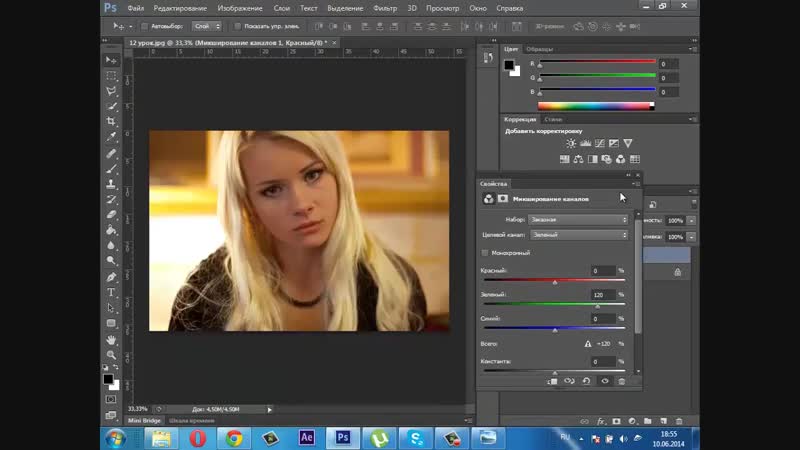The height and width of the screenshot is (450, 800).
Task: Switch to the Образцы tab
Action: [x=539, y=49]
